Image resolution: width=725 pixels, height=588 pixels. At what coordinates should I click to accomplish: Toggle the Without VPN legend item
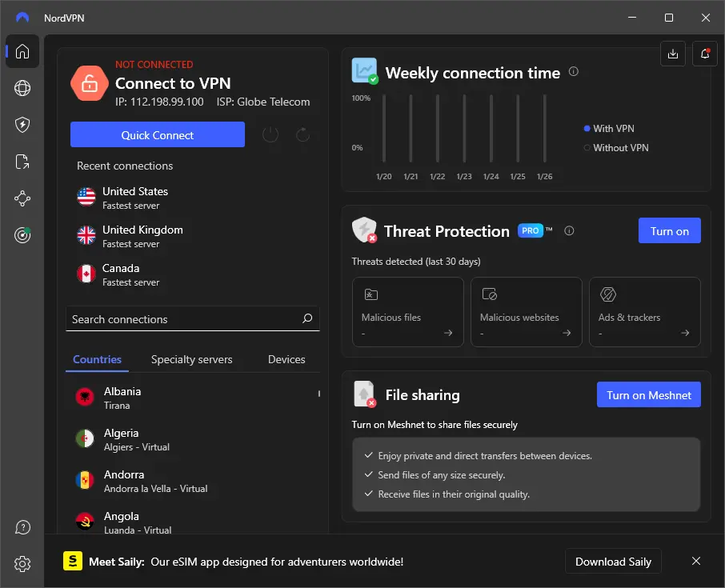(616, 148)
